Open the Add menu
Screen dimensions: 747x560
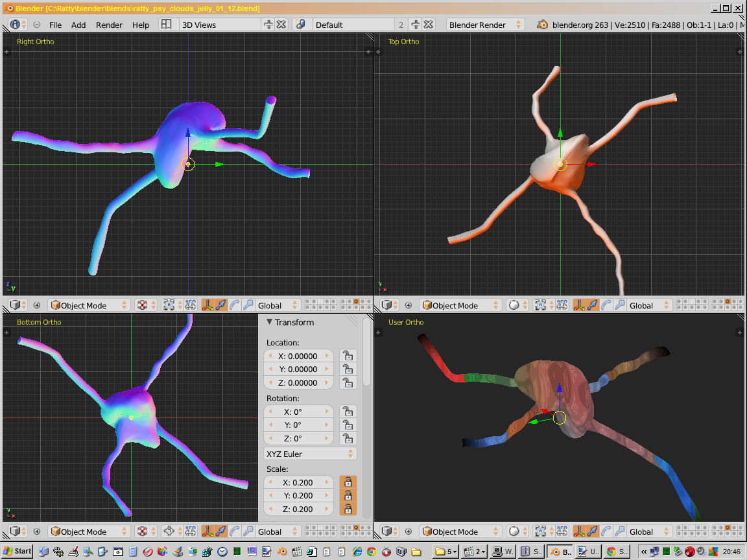[x=78, y=25]
